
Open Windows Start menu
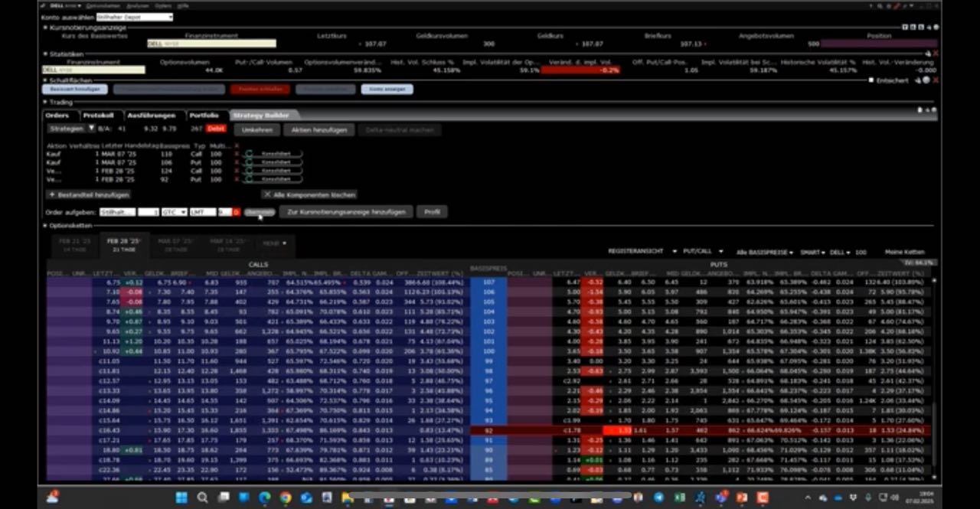point(181,498)
